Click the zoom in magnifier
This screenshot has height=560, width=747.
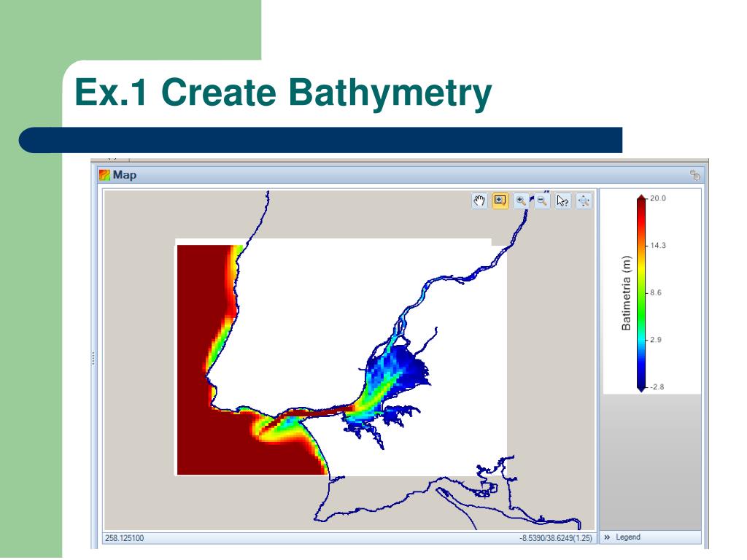521,201
